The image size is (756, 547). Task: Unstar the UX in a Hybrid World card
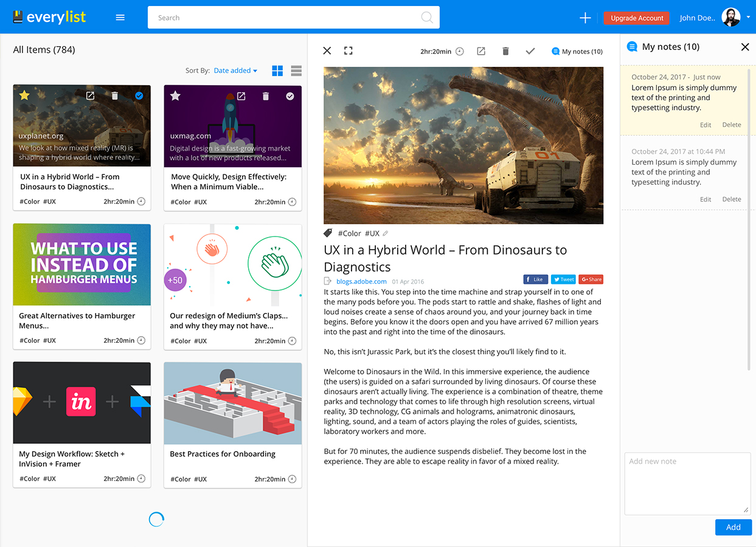point(24,95)
